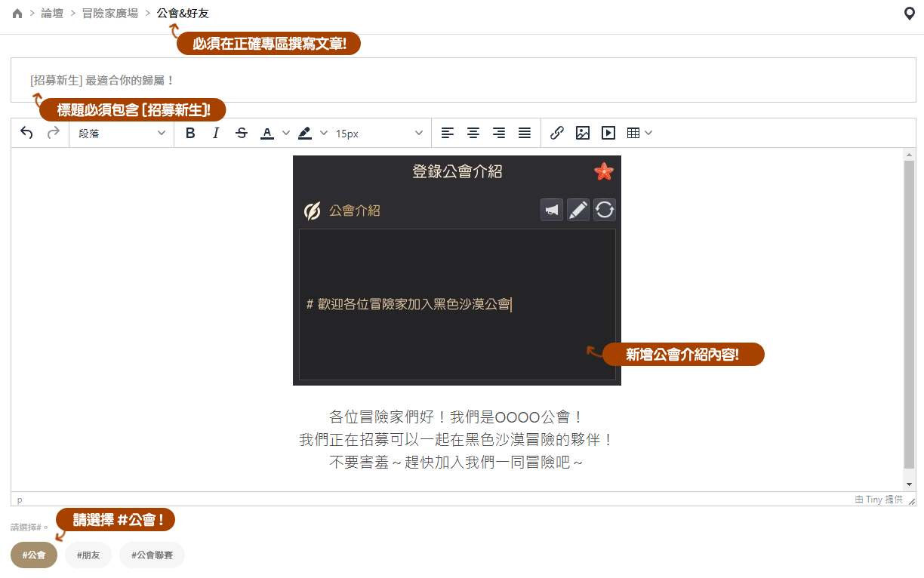Justify the text alignment
This screenshot has width=924, height=578.
[524, 133]
